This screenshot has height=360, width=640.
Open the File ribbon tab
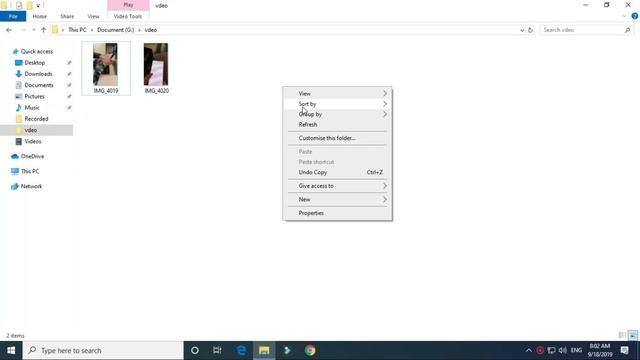13,16
